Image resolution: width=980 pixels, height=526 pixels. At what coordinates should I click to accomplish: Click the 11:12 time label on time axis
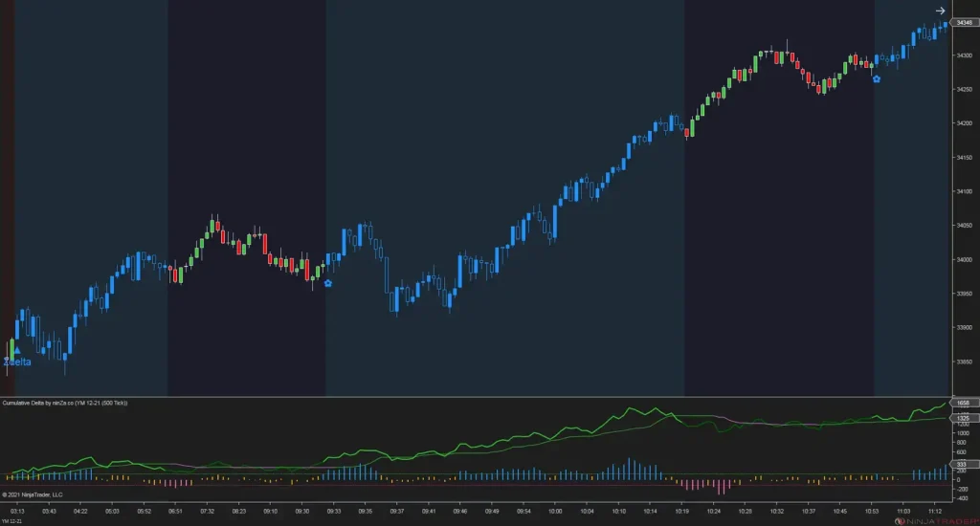coord(935,511)
